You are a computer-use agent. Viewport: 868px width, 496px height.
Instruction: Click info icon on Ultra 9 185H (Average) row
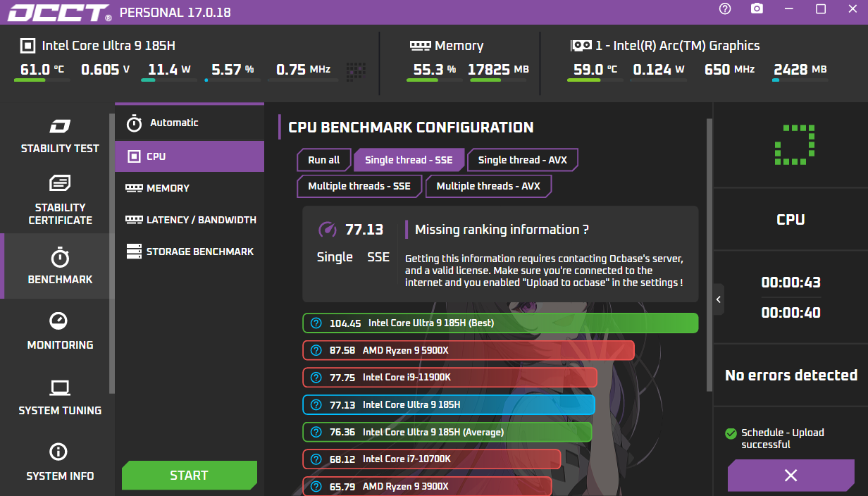coord(316,432)
